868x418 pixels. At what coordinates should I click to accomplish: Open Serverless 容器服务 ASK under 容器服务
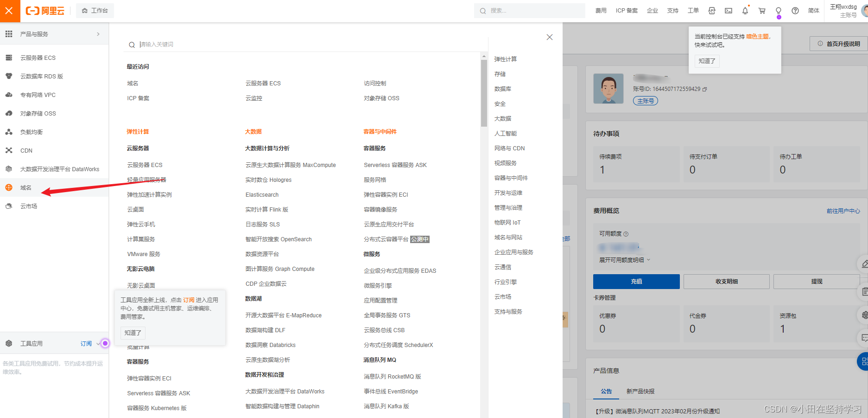pos(395,165)
